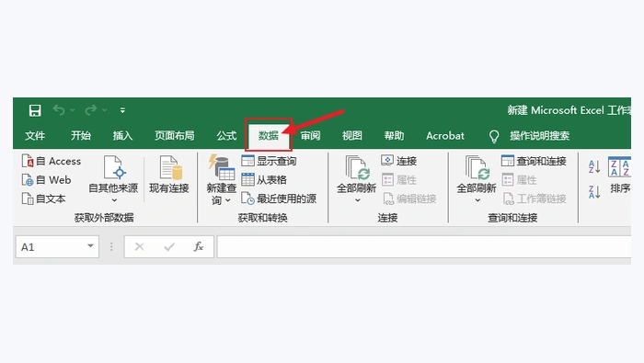
Task: Open the Redo history dropdown arrow
Action: click(x=104, y=110)
